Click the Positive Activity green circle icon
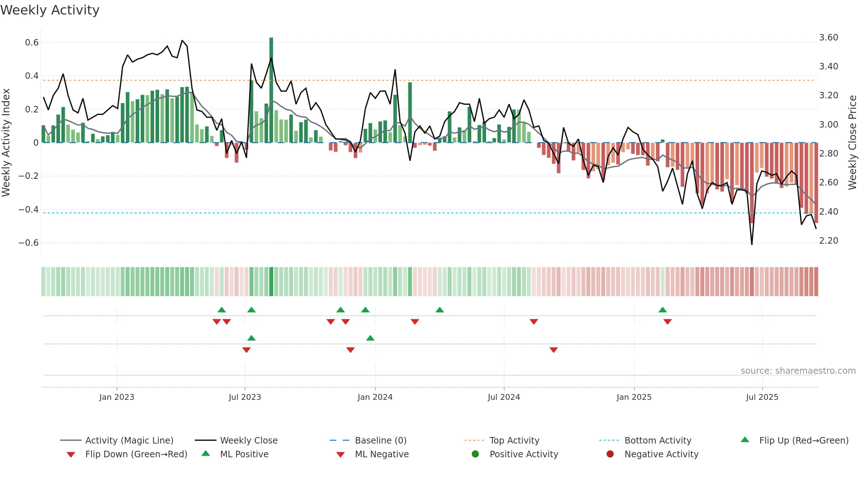This screenshot has height=488, width=868. (x=475, y=454)
